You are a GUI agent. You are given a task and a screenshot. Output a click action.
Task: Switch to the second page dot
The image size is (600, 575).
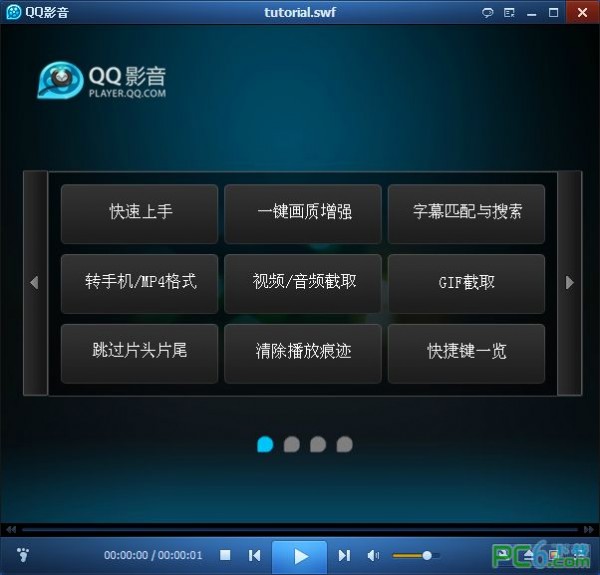[291, 444]
